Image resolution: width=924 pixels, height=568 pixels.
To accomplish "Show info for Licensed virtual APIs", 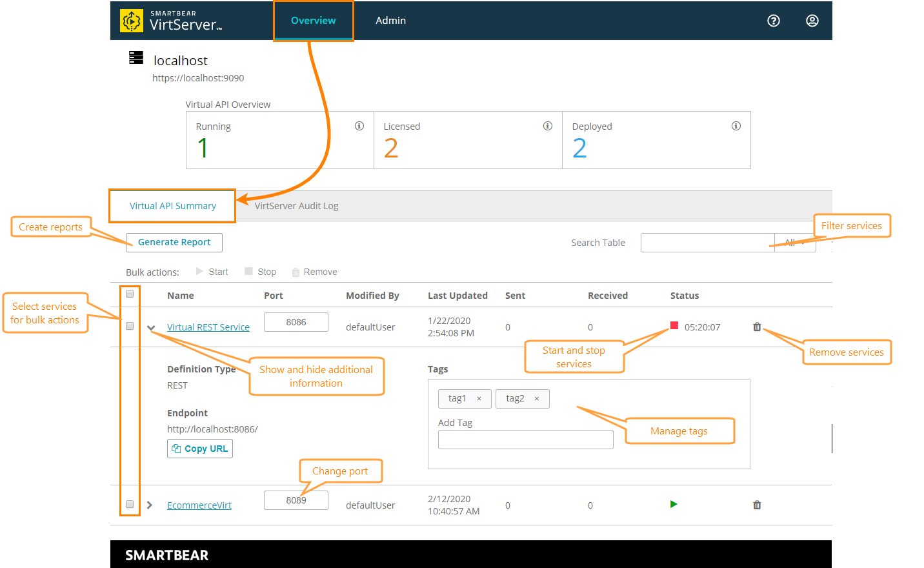I will (548, 126).
